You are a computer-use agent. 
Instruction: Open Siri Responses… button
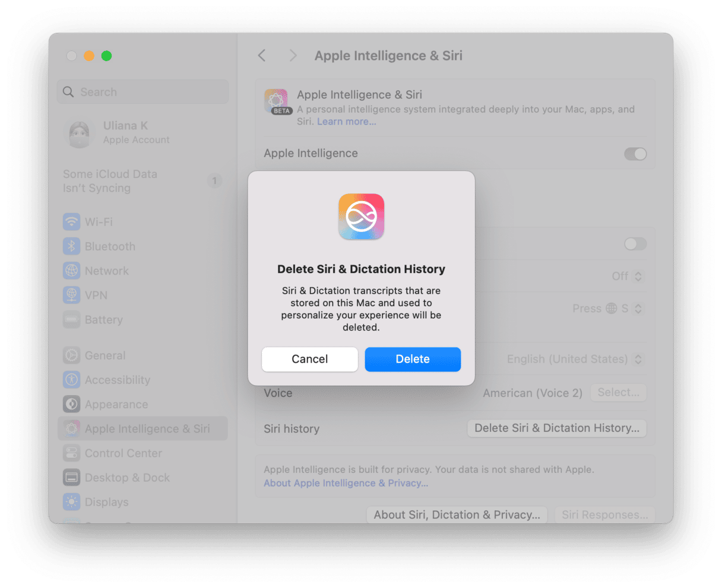point(605,514)
